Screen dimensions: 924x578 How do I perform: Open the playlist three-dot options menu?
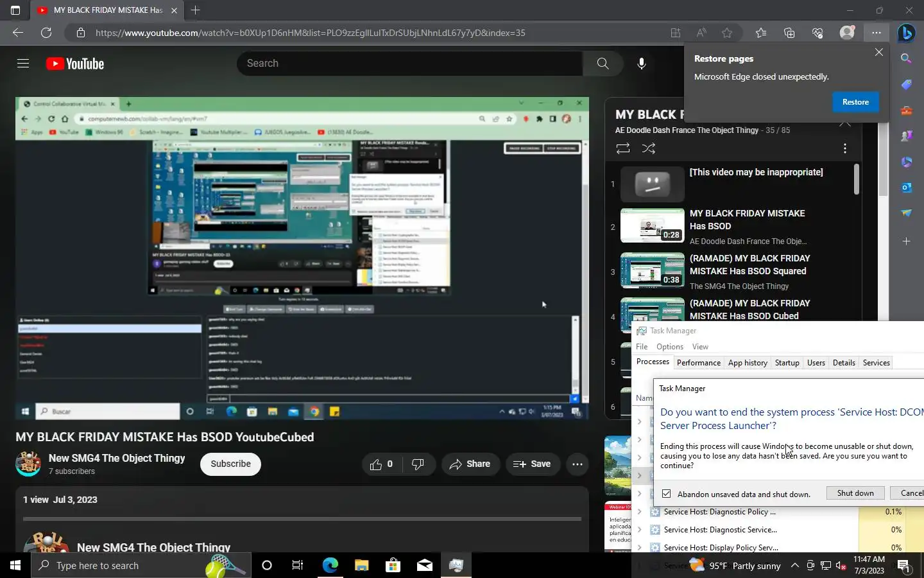pos(844,148)
